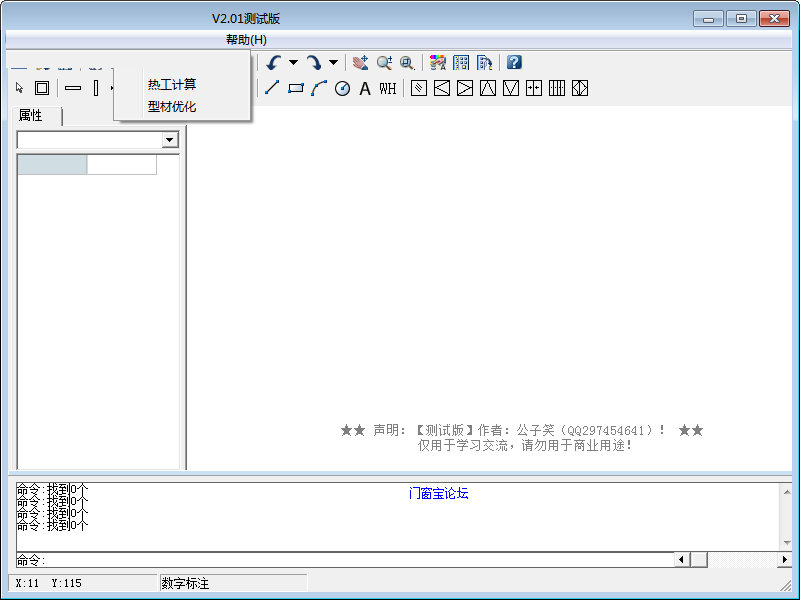Select the line drawing tool
Viewport: 800px width, 600px height.
tap(272, 87)
